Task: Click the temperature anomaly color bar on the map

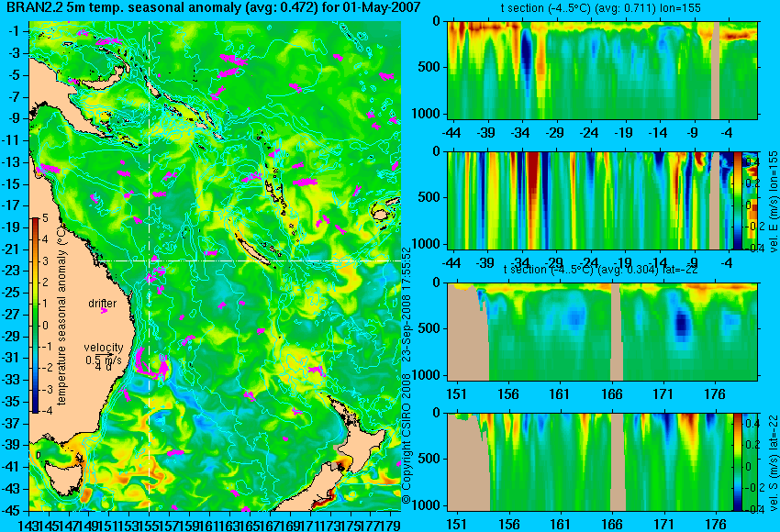Action: click(x=35, y=316)
